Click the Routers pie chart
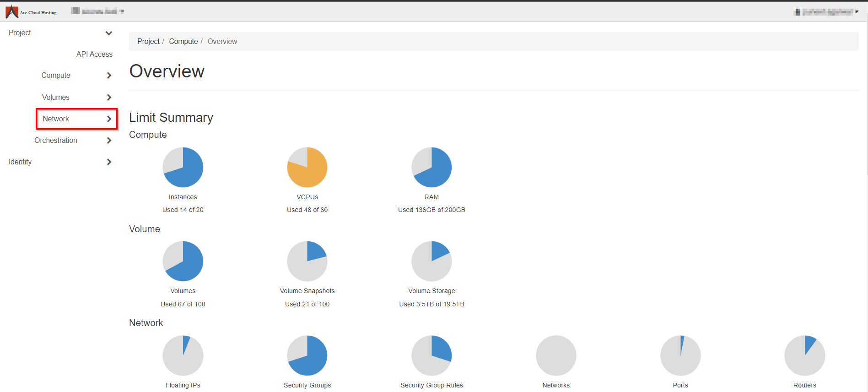 804,355
